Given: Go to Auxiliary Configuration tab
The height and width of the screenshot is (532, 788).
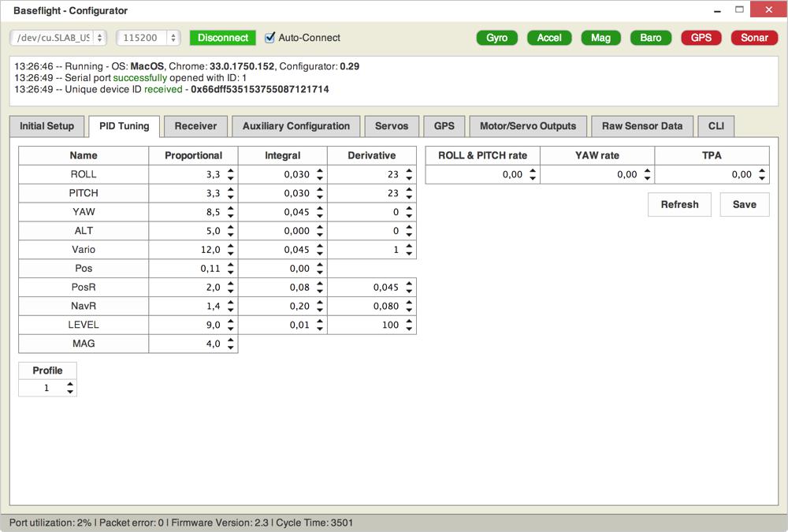Looking at the screenshot, I should point(296,126).
